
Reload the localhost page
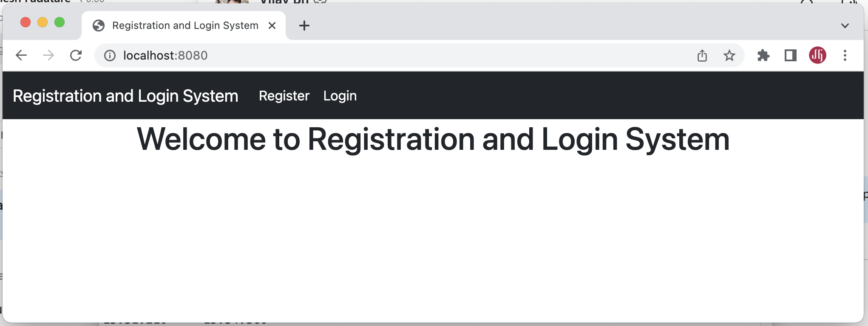(76, 55)
